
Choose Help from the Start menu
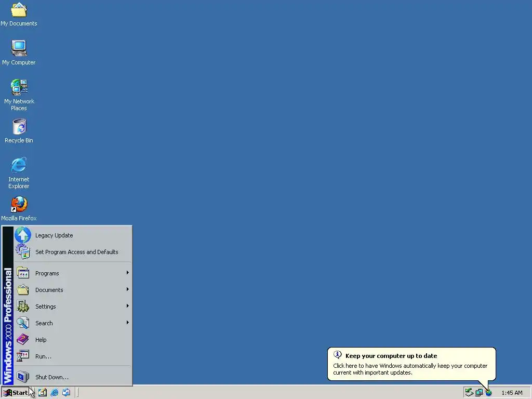point(73,340)
